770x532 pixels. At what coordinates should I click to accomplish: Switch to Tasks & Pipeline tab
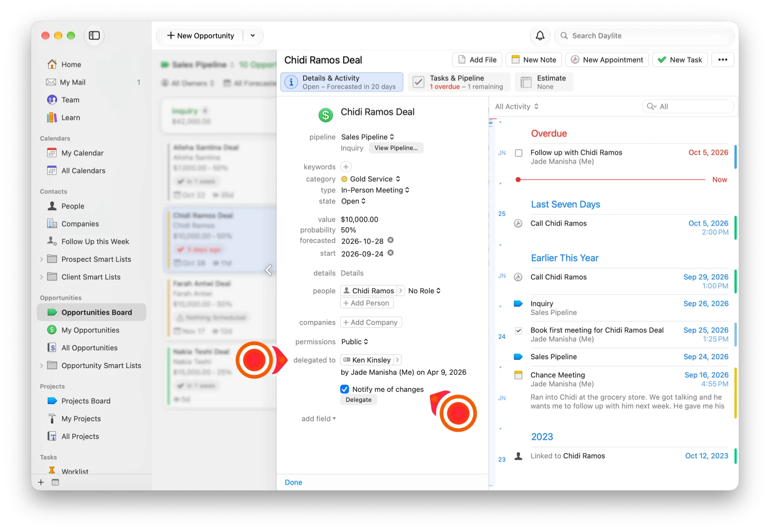pyautogui.click(x=459, y=82)
